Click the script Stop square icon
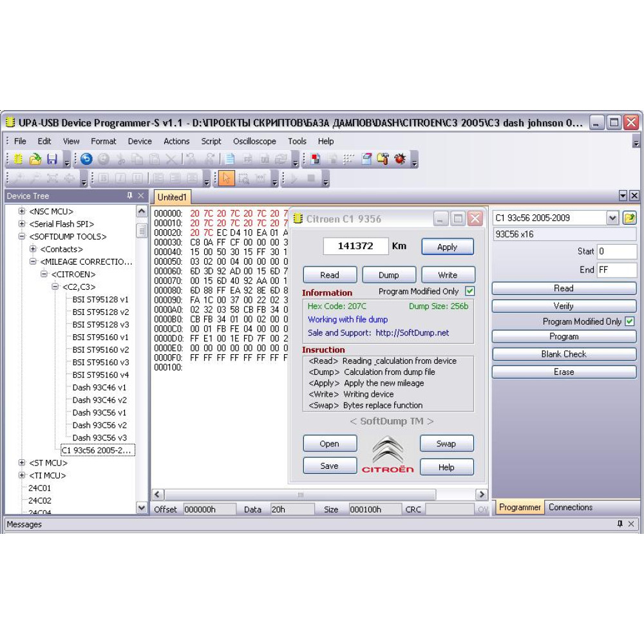 pyautogui.click(x=311, y=178)
